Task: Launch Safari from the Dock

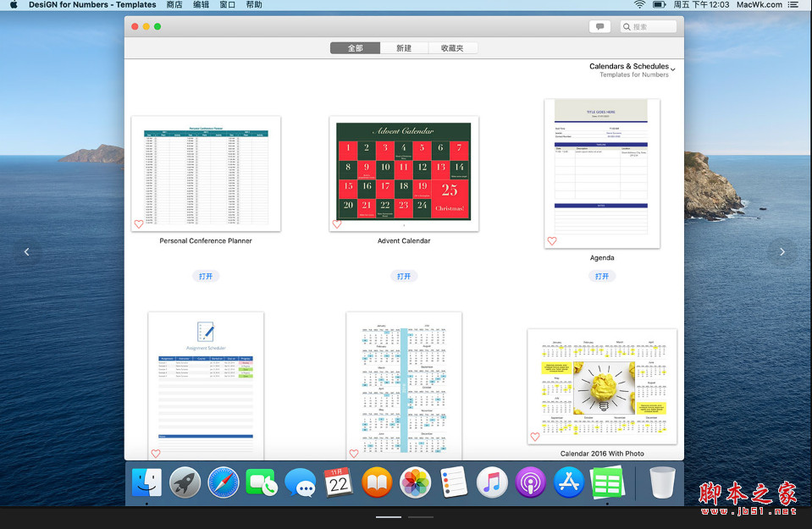Action: (224, 482)
